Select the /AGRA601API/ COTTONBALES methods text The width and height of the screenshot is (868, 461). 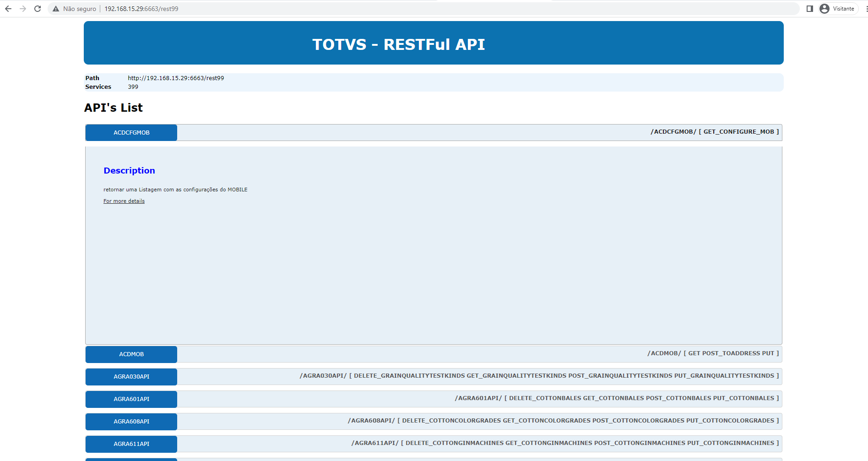coord(617,398)
